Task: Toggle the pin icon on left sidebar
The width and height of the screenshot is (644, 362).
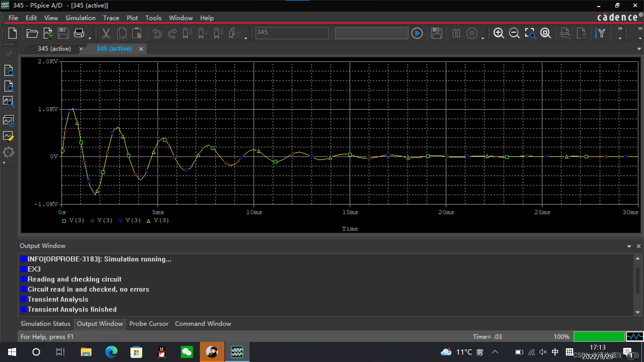Action: click(x=9, y=54)
